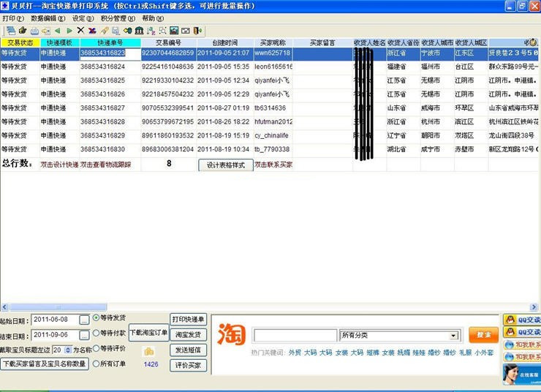
Task: Open the 起始日期 date picker button
Action: coord(85,320)
